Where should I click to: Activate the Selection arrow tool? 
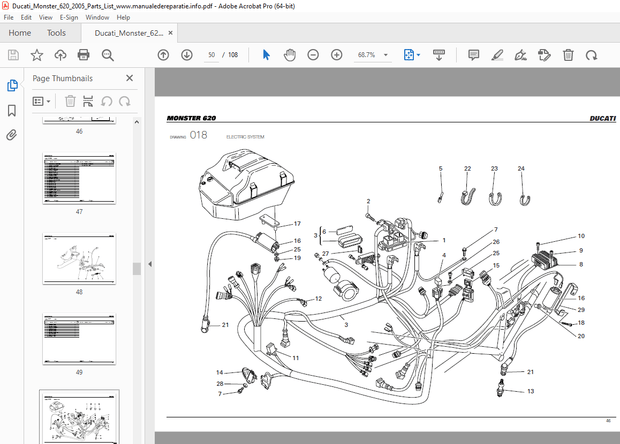click(x=266, y=55)
